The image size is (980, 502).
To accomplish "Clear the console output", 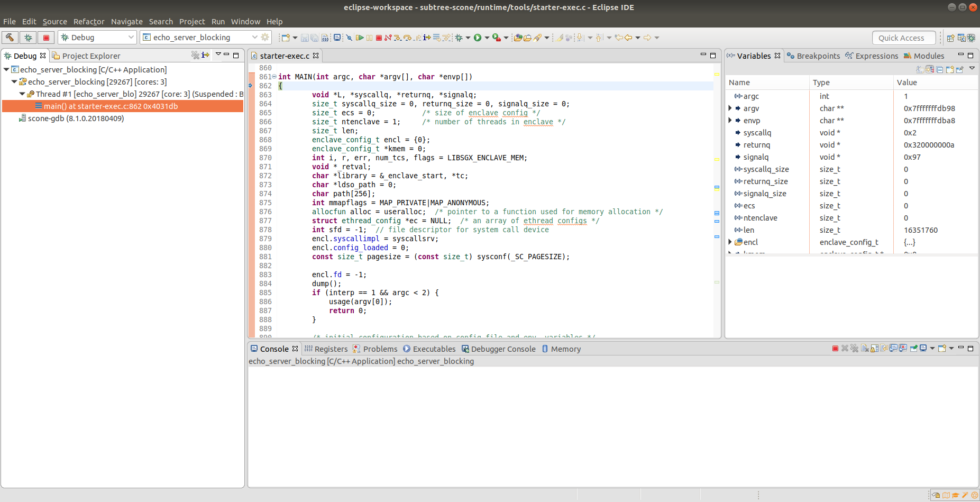I will point(865,348).
